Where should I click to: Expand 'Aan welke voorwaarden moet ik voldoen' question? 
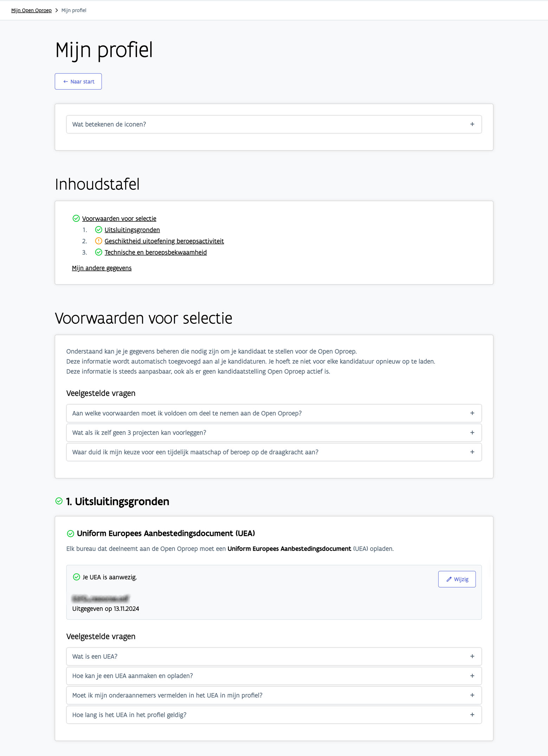pos(274,413)
